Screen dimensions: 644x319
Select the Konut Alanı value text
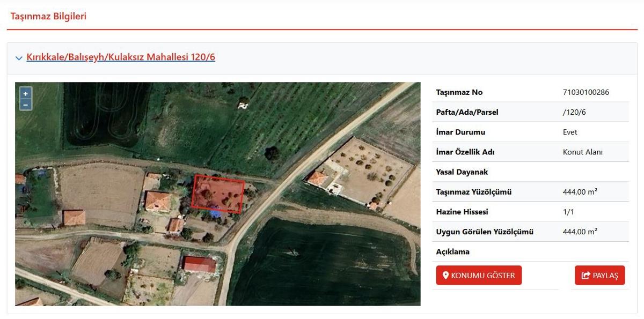[x=583, y=152]
